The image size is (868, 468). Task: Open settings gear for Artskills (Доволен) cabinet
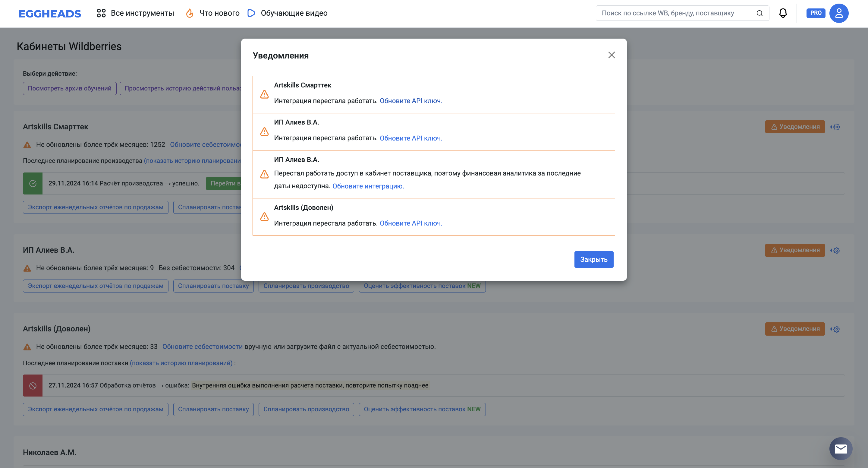tap(836, 329)
